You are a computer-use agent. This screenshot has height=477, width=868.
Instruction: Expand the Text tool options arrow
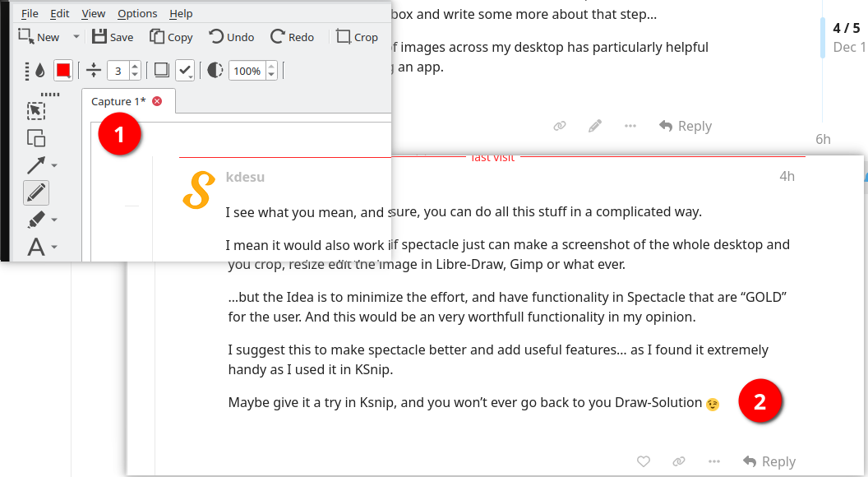pyautogui.click(x=54, y=247)
